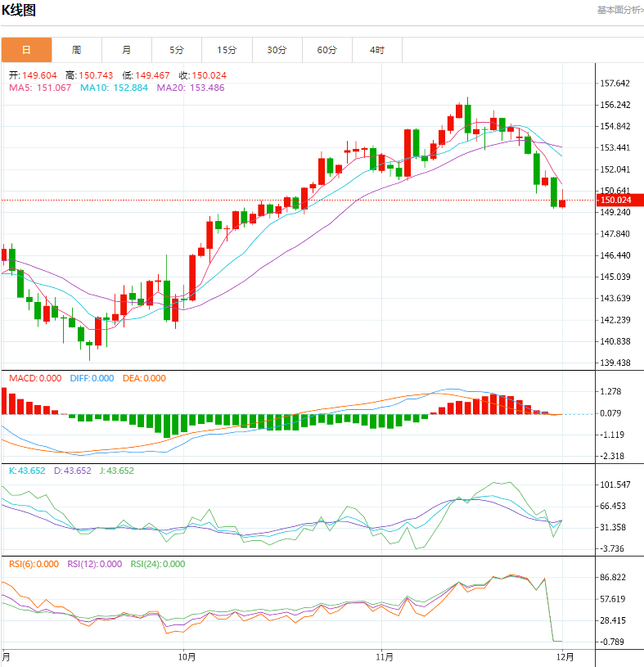The height and width of the screenshot is (667, 644).
Task: Click the RSI(6) indicator label
Action: click(35, 564)
